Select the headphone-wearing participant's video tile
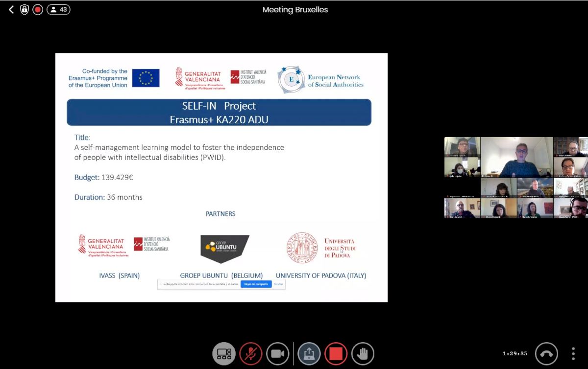 click(571, 208)
